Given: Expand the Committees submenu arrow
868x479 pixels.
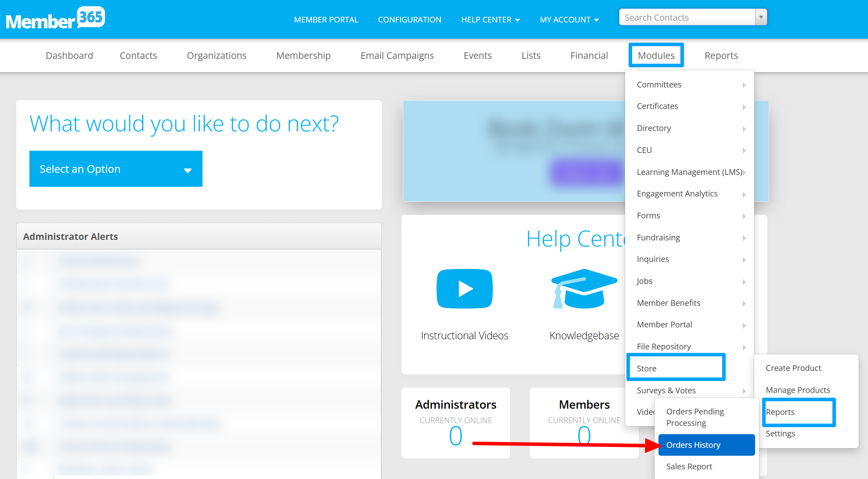Looking at the screenshot, I should 744,85.
